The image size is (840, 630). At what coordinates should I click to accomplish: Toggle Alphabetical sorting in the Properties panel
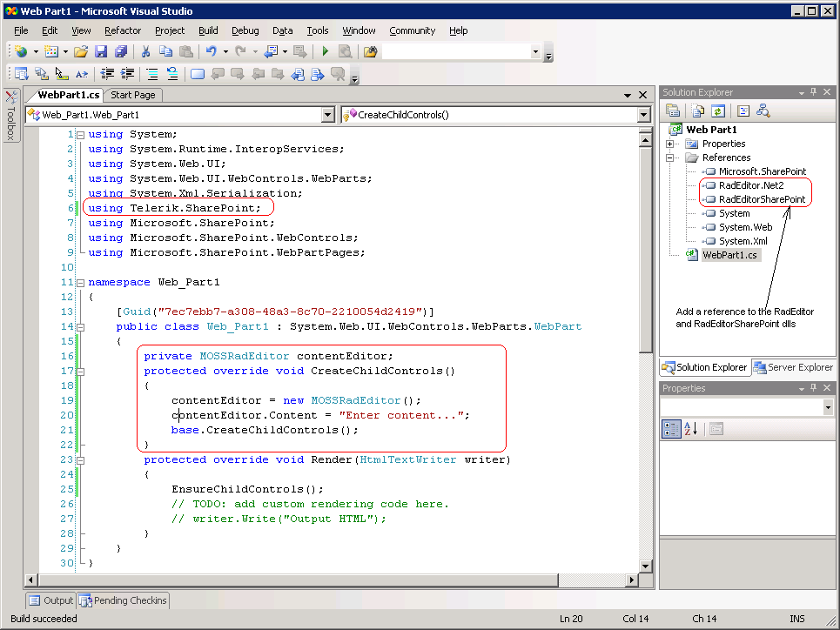[691, 429]
